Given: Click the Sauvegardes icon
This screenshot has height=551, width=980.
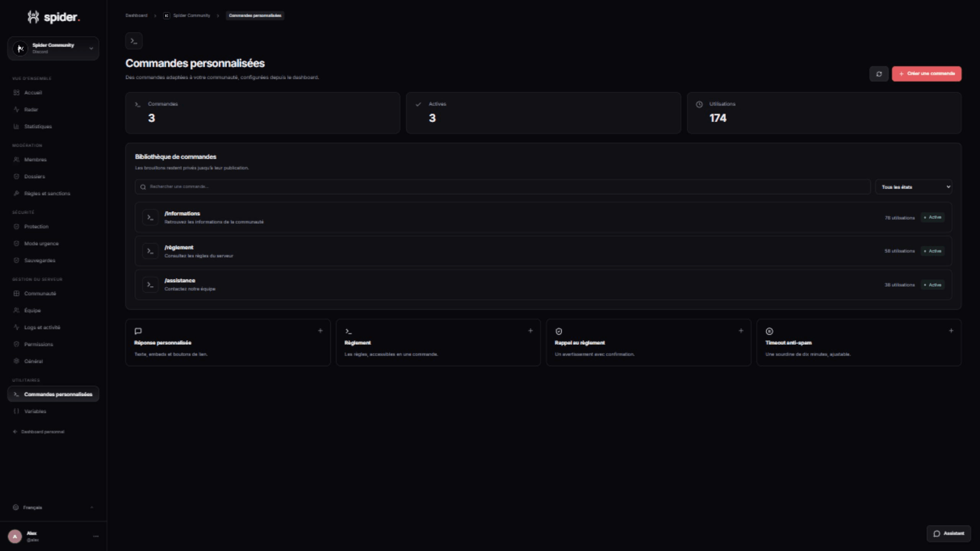Looking at the screenshot, I should coord(16,260).
